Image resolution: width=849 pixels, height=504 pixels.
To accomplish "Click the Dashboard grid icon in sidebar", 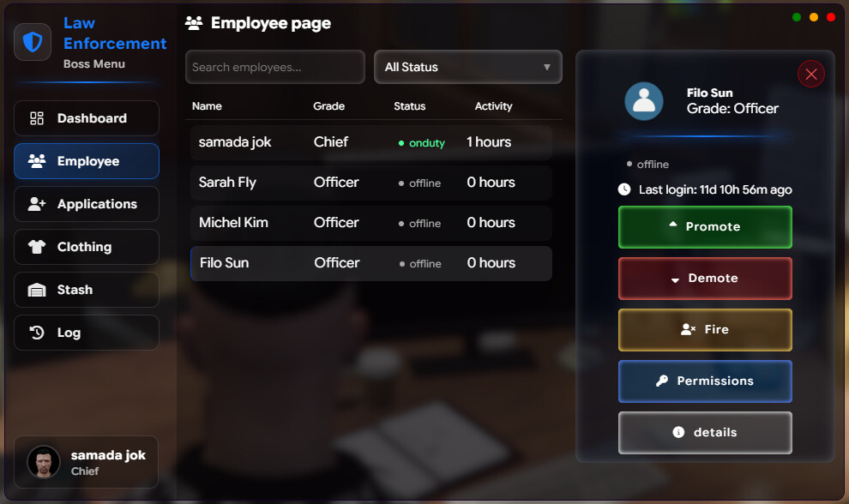I will coord(37,118).
